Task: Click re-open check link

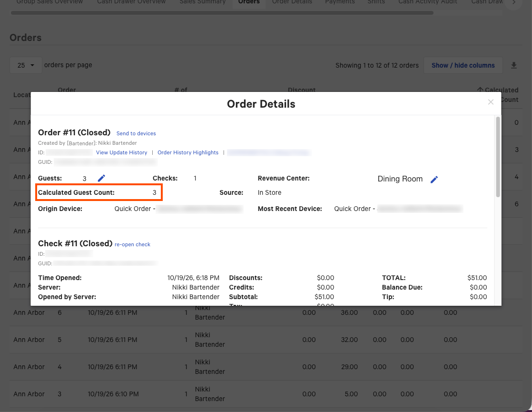Action: coord(132,244)
